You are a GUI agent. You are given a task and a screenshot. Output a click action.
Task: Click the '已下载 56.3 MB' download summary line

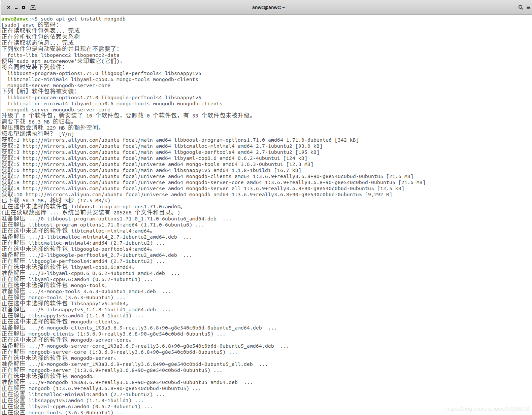[x=56, y=201]
